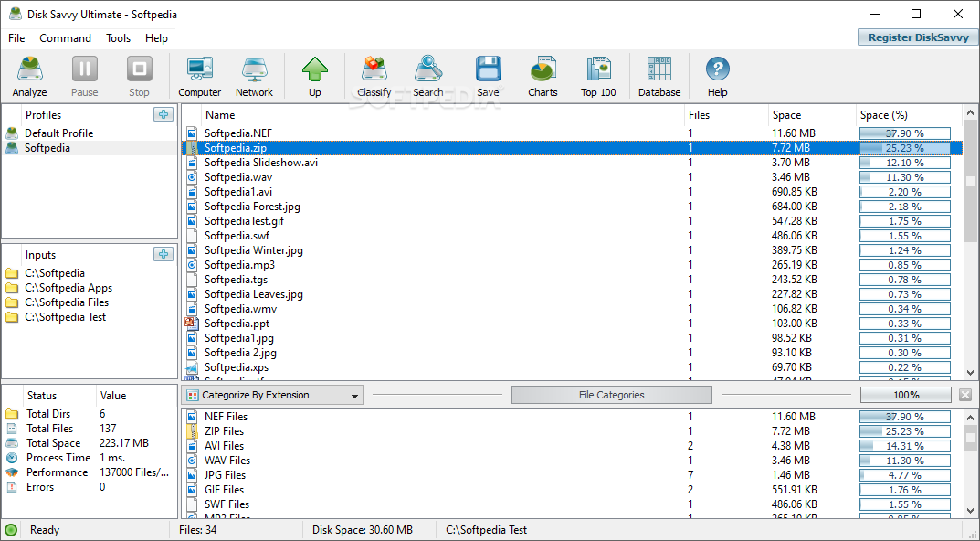The image size is (980, 541).
Task: Click the file list scroll up arrow
Action: pyautogui.click(x=970, y=113)
